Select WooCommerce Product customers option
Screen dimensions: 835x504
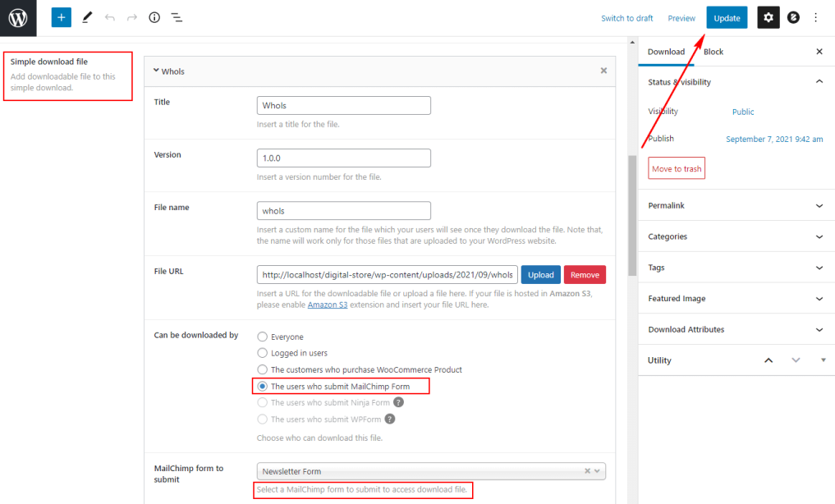pyautogui.click(x=262, y=369)
